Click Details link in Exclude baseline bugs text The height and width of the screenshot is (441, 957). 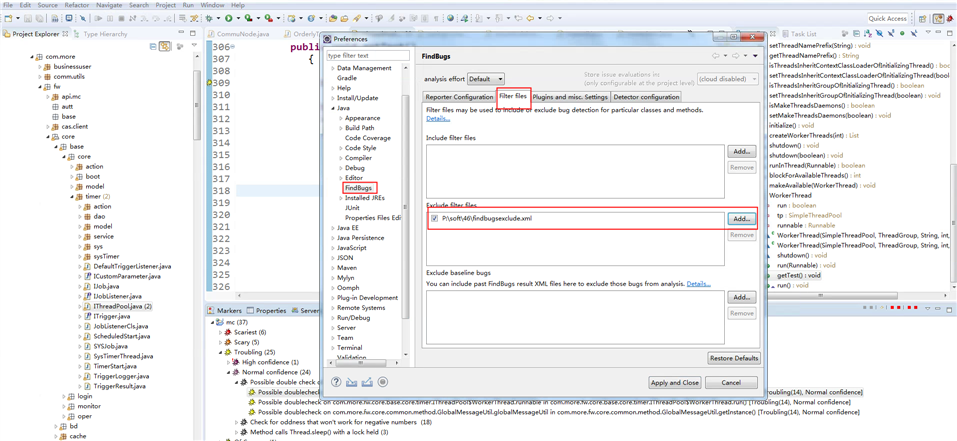pos(698,284)
